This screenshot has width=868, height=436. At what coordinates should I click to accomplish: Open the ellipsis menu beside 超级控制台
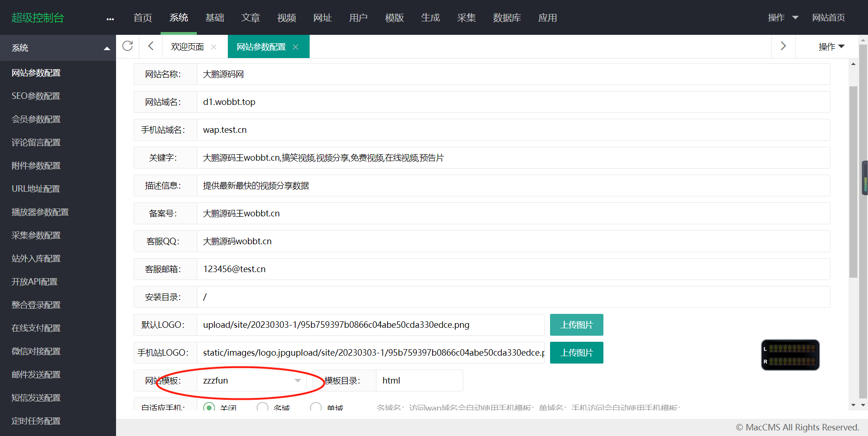point(110,19)
